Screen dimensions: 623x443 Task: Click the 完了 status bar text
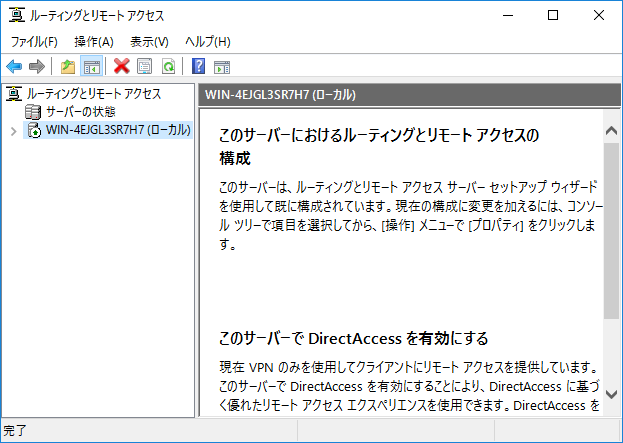(x=15, y=430)
